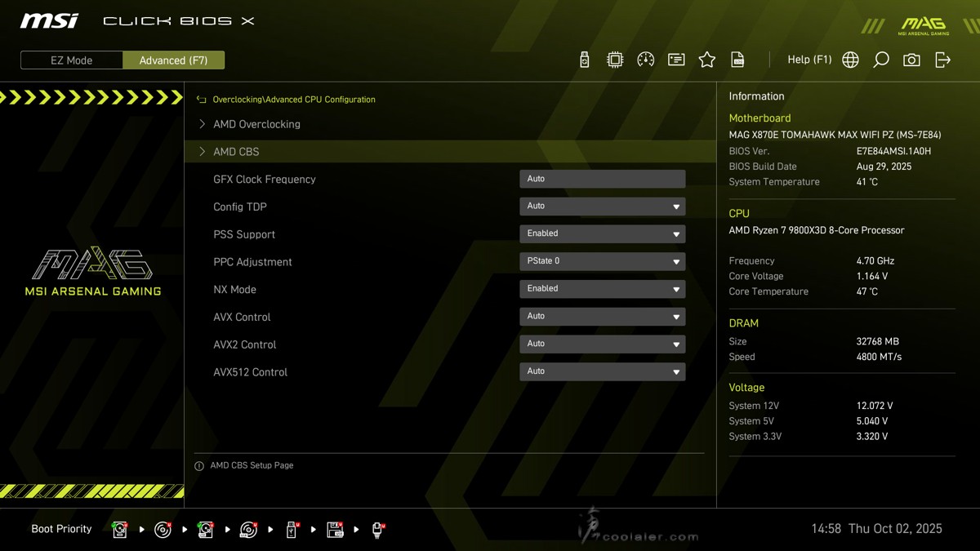Click the 47 °C core temperature value
Viewport: 980px width, 551px height.
(x=866, y=291)
